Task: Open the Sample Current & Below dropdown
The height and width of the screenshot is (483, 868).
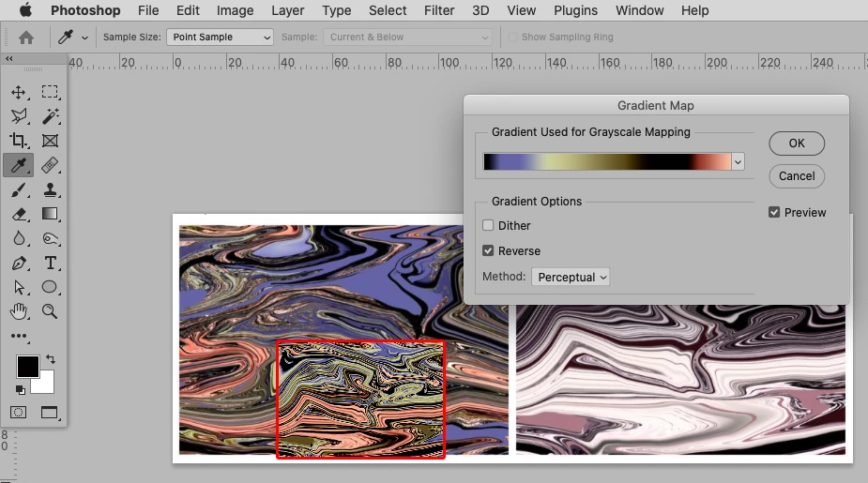Action: pos(407,38)
